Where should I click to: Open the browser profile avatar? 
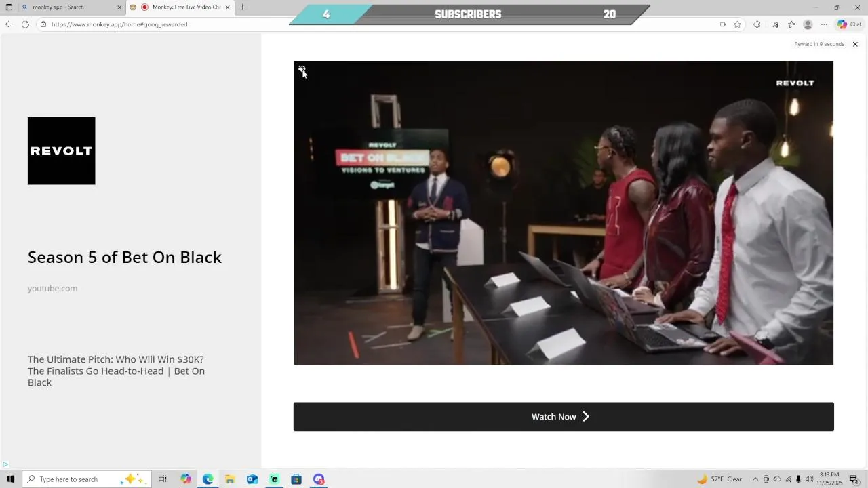coord(808,24)
